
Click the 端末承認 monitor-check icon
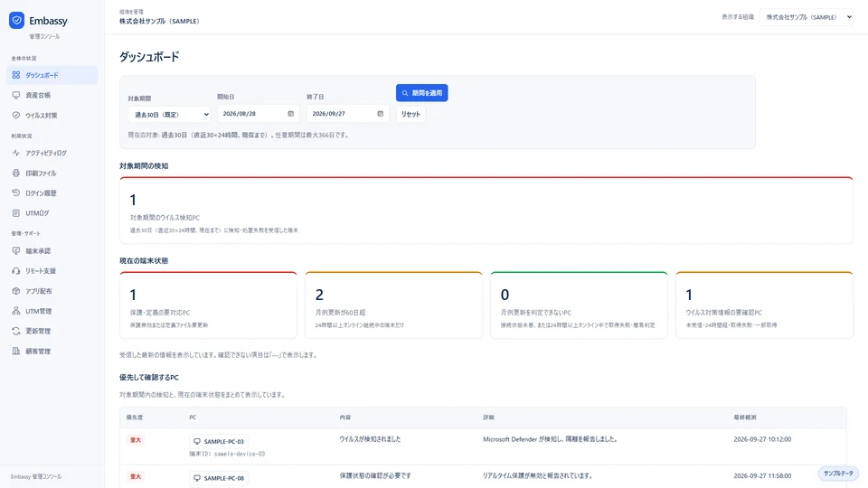16,250
